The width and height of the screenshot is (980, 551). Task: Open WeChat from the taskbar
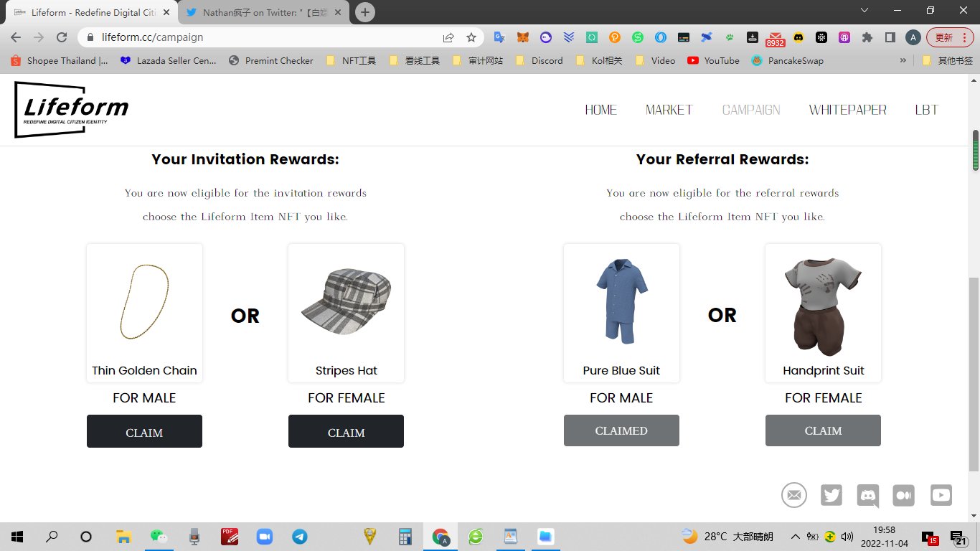[158, 536]
